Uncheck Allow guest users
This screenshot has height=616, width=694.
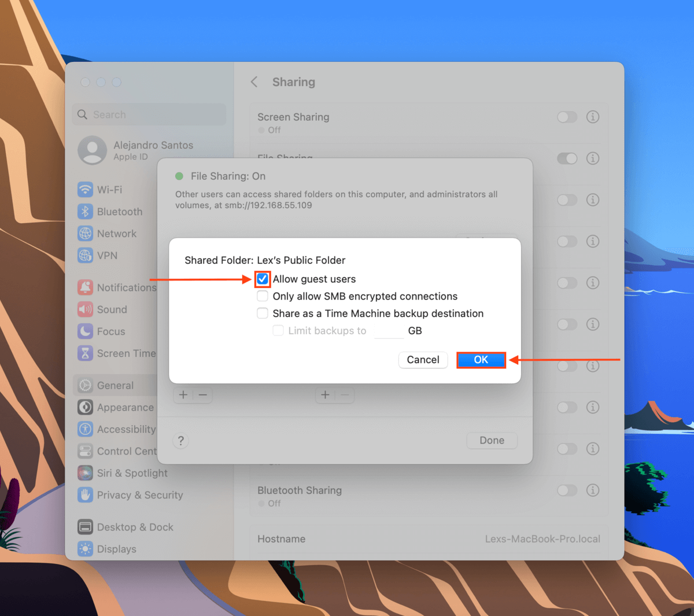263,279
